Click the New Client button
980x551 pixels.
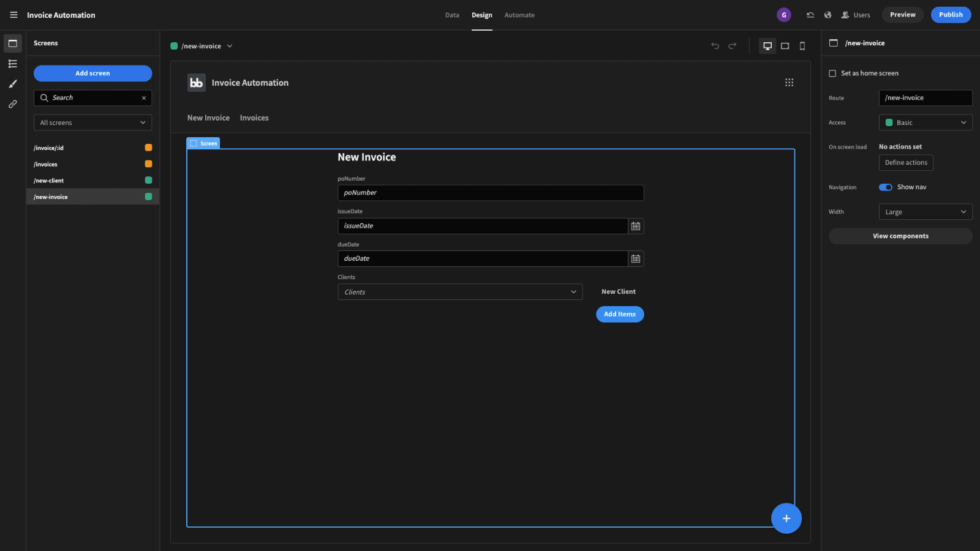click(x=619, y=292)
